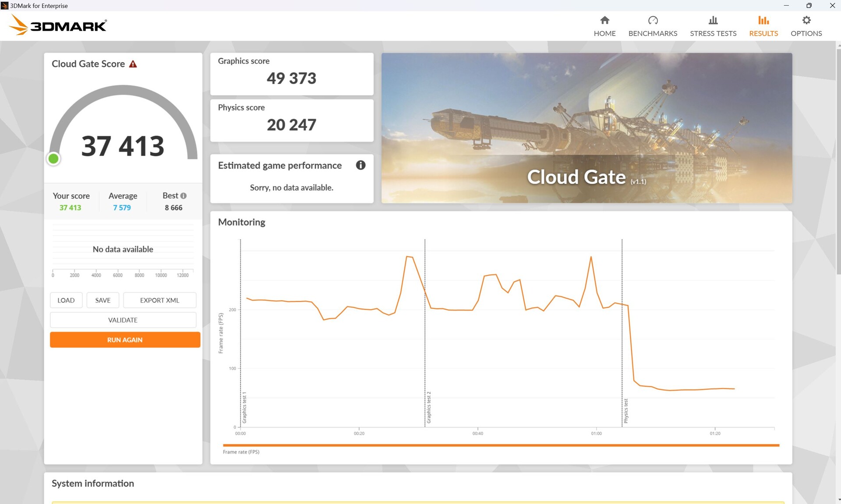Open the Options tab

[x=806, y=26]
